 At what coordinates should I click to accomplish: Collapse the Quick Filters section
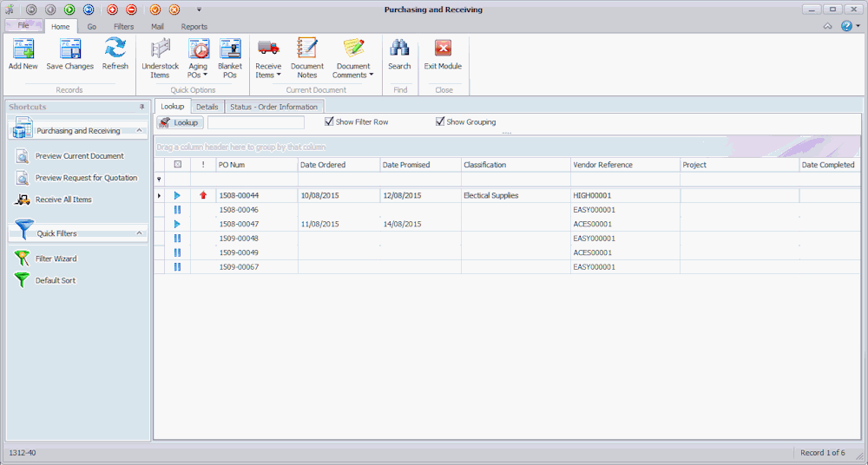point(139,232)
